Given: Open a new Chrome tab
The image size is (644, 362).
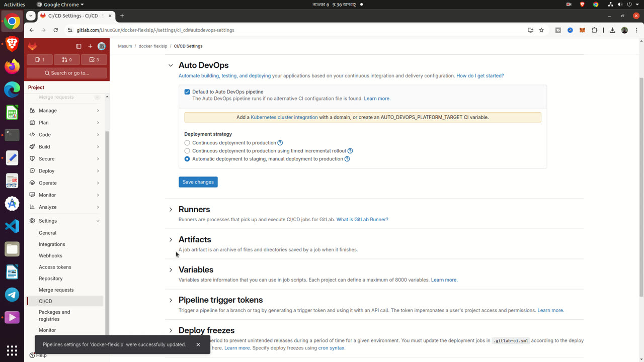Looking at the screenshot, I should (x=122, y=16).
